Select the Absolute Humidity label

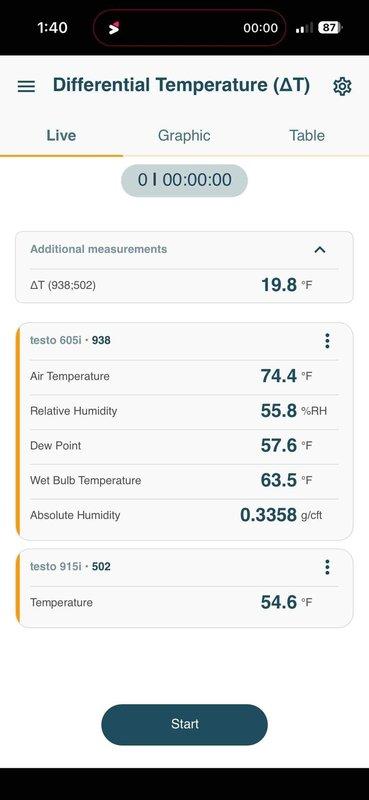[x=75, y=515]
